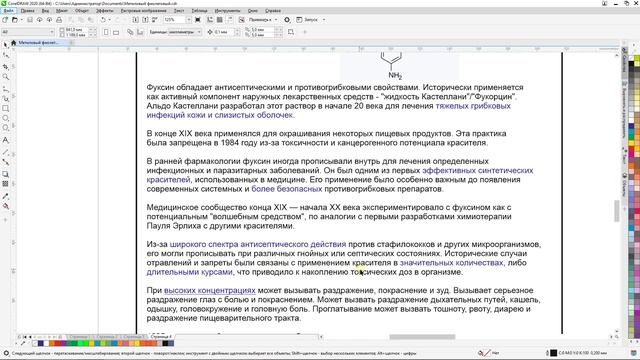
Task: Select the Parallel Dimension tool
Action: click(x=6, y=152)
